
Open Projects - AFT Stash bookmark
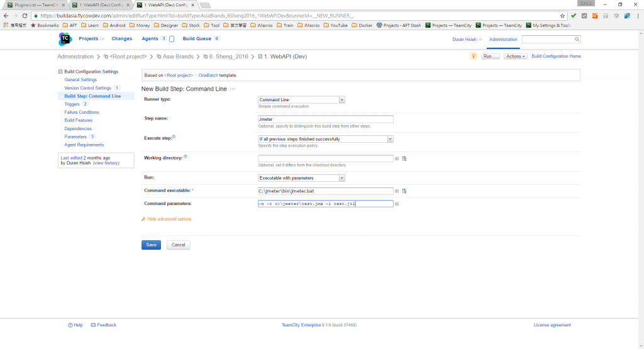(x=398, y=25)
